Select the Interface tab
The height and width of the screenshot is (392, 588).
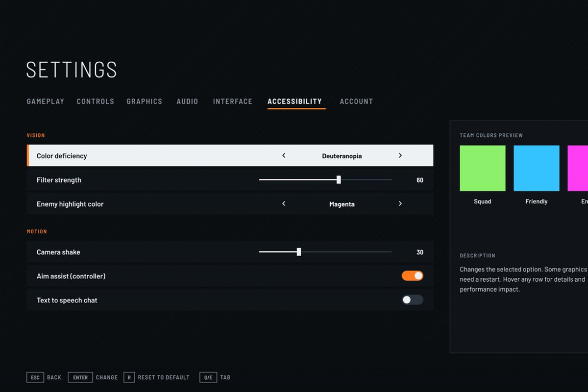(x=232, y=101)
